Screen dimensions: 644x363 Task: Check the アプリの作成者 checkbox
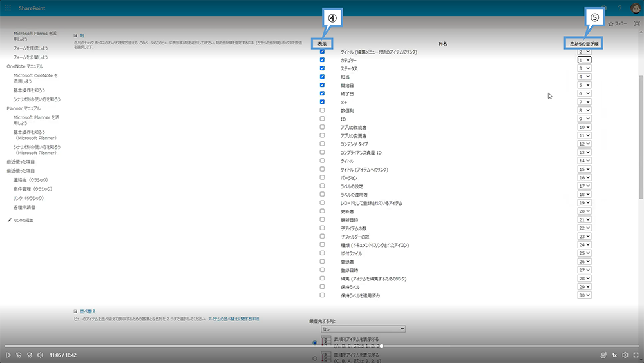point(322,127)
